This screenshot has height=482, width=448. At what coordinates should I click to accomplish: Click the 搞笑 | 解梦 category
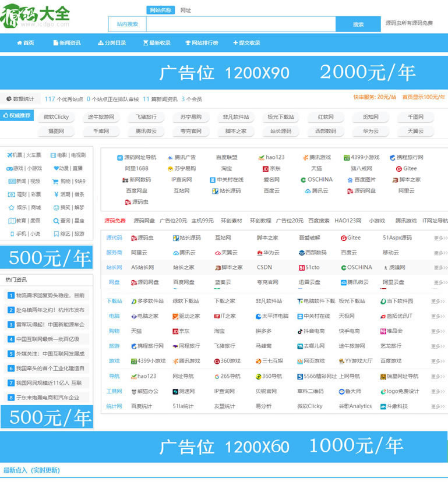tap(69, 207)
